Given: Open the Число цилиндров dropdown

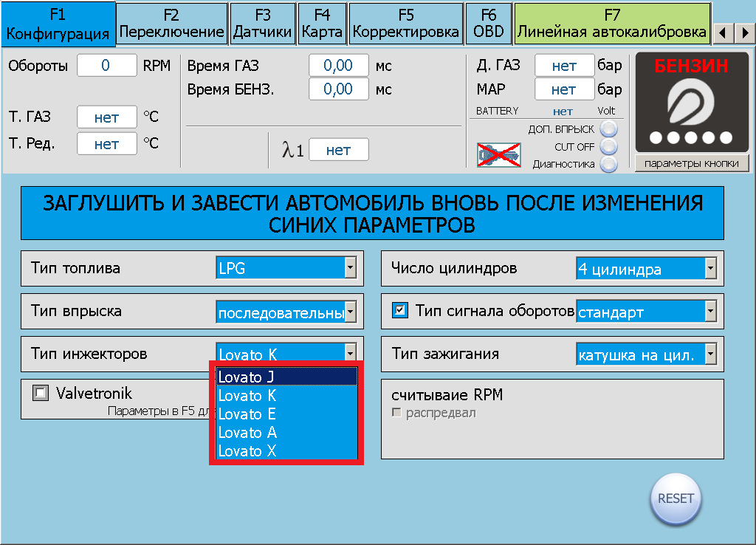Looking at the screenshot, I should pyautogui.click(x=646, y=268).
